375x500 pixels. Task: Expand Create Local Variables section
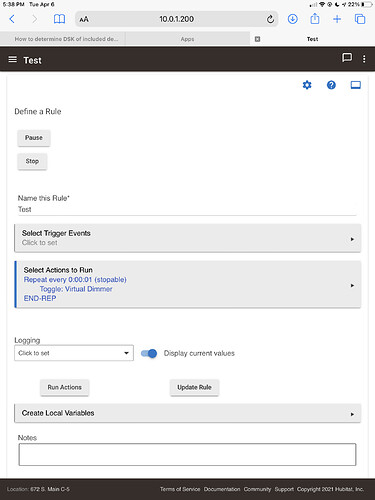188,413
